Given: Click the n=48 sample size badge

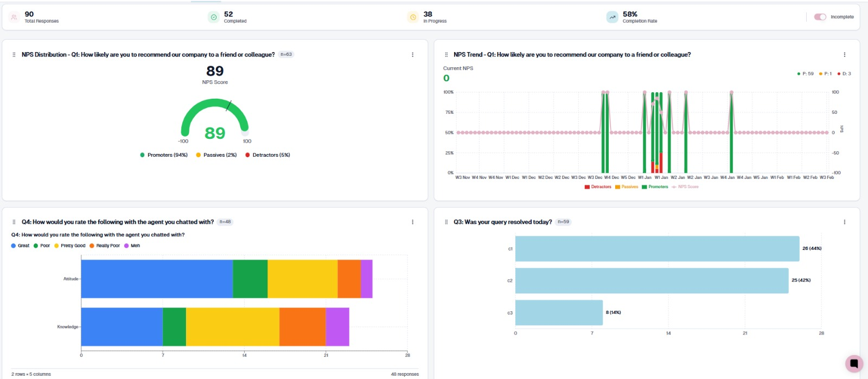Looking at the screenshot, I should 225,222.
